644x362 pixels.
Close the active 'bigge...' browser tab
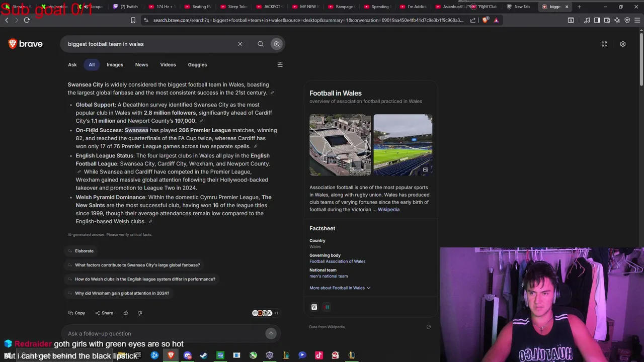[x=567, y=7]
